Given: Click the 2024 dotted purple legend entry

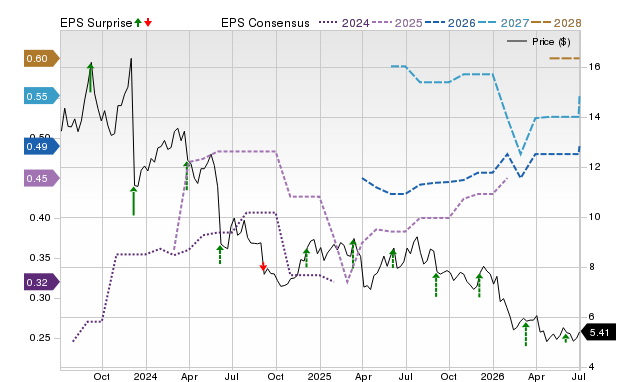Looking at the screenshot, I should click(x=344, y=23).
